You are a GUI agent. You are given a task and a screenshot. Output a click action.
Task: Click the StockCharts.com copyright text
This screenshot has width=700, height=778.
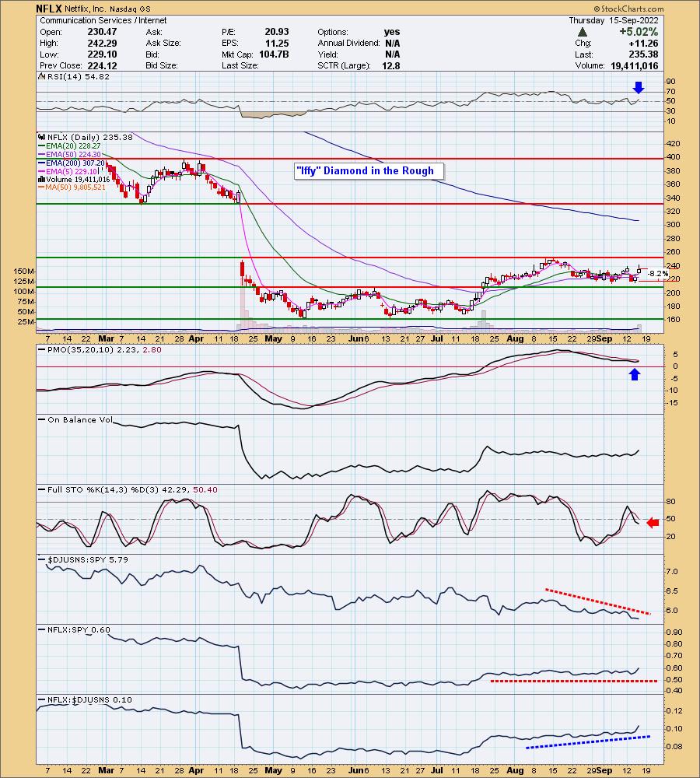pos(628,9)
